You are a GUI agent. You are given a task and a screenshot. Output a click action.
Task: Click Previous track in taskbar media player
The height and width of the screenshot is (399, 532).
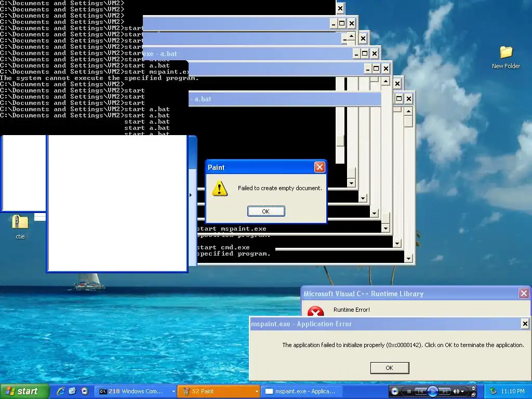point(420,392)
